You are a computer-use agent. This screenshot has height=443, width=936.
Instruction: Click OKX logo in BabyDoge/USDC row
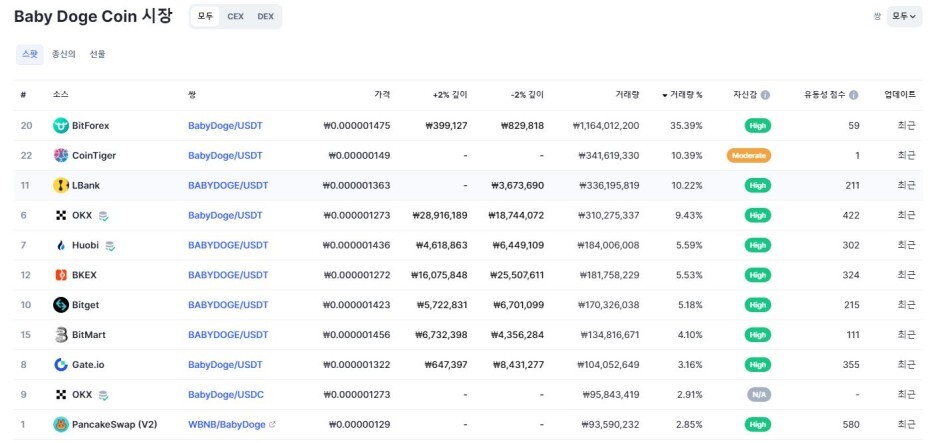61,395
